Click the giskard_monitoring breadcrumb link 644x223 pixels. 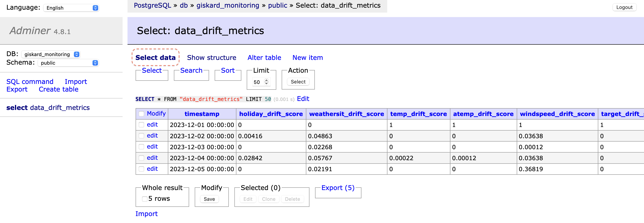pos(228,5)
